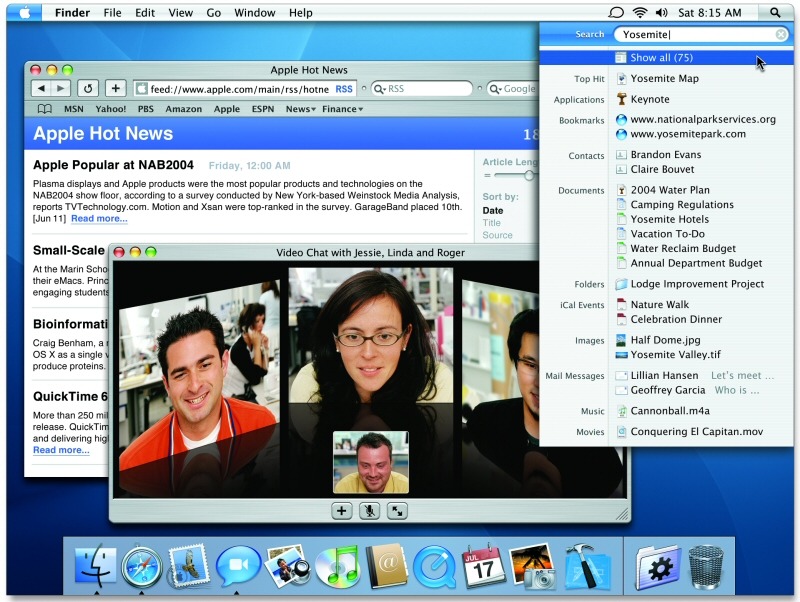This screenshot has width=800, height=602.
Task: Sort articles by Source
Action: point(497,235)
